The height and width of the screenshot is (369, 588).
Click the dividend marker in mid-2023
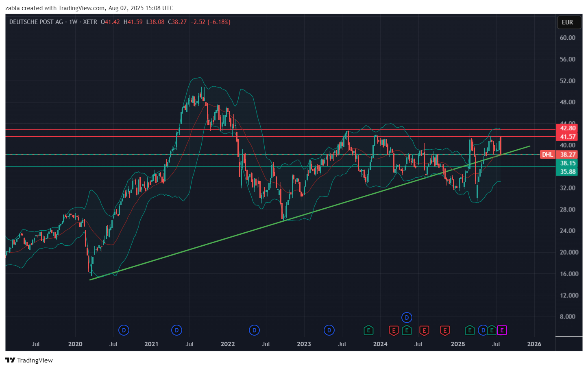click(x=329, y=330)
